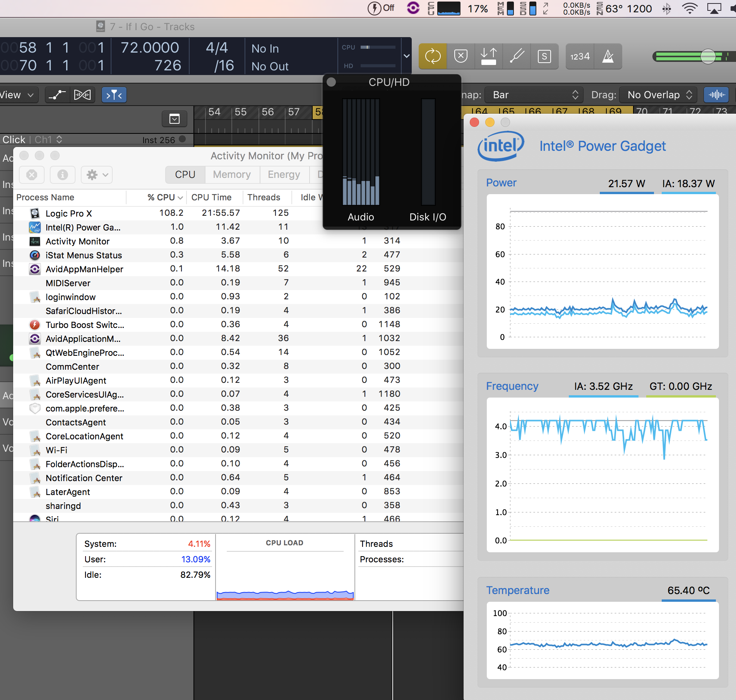Image resolution: width=736 pixels, height=700 pixels.
Task: Select the Turbo Boost Switc... process
Action: (x=238, y=324)
